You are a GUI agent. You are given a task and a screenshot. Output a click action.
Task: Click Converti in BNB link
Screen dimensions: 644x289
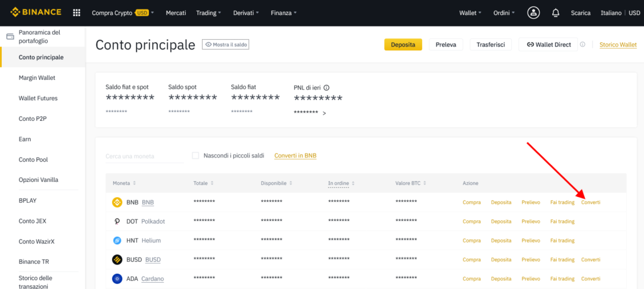(x=296, y=156)
